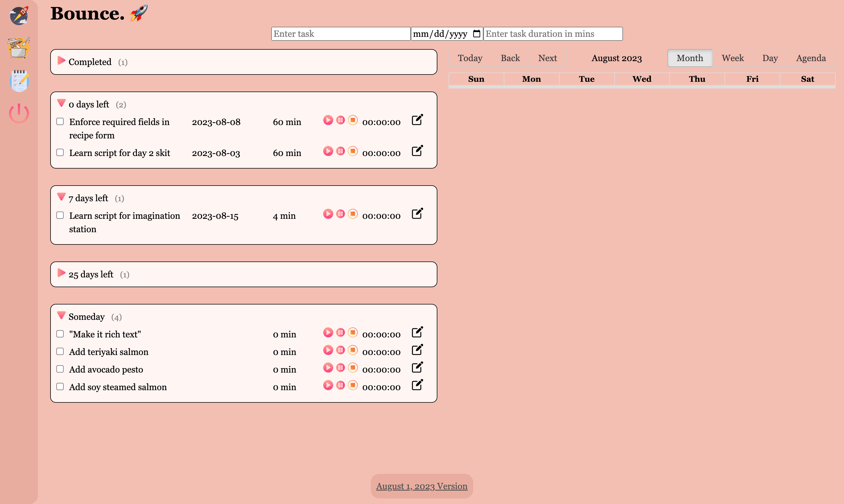This screenshot has height=504, width=844.
Task: Mark Learn script for day 2 skit complete
Action: [x=60, y=152]
